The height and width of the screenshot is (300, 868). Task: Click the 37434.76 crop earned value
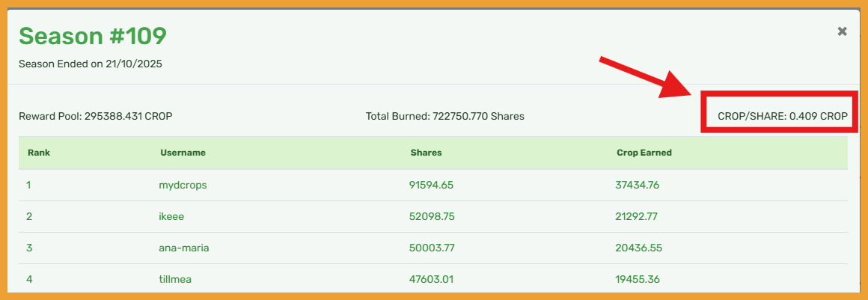tap(638, 186)
